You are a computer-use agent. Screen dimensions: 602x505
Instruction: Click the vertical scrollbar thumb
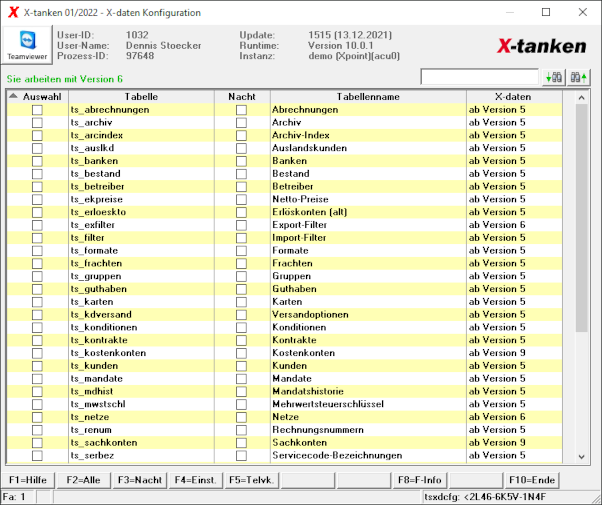click(x=581, y=217)
